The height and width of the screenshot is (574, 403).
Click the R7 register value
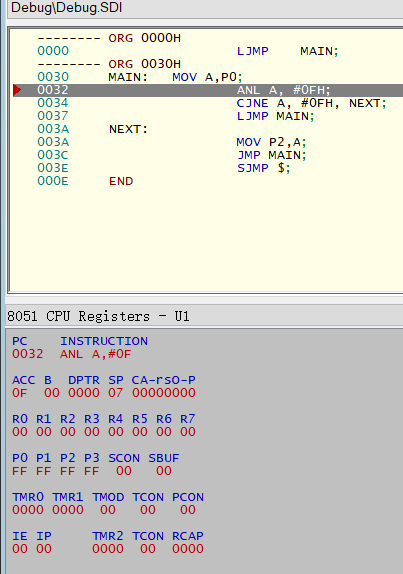click(x=188, y=432)
